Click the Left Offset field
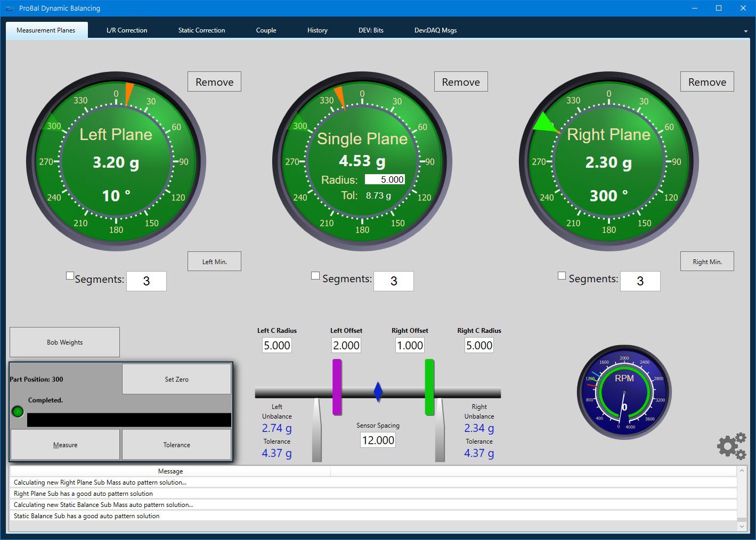Viewport: 756px width, 540px height. point(346,345)
